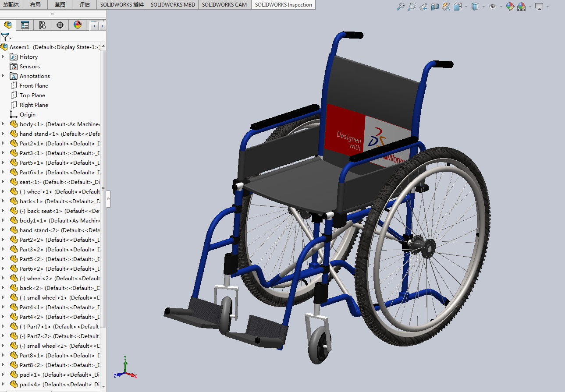Image resolution: width=565 pixels, height=392 pixels.
Task: Toggle the Hide/Show Items eye icon
Action: (493, 7)
